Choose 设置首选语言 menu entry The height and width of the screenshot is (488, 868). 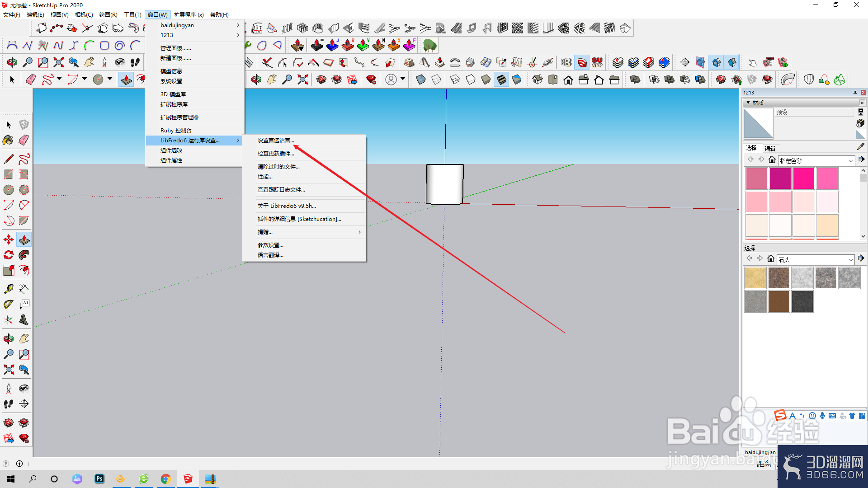click(x=276, y=141)
